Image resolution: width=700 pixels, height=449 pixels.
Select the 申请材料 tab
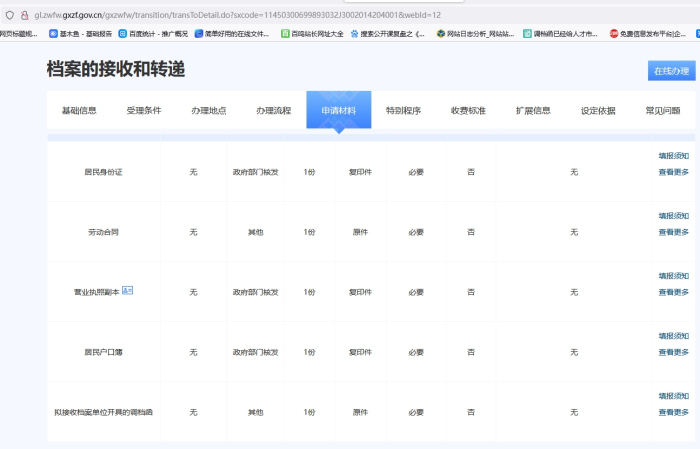[338, 110]
